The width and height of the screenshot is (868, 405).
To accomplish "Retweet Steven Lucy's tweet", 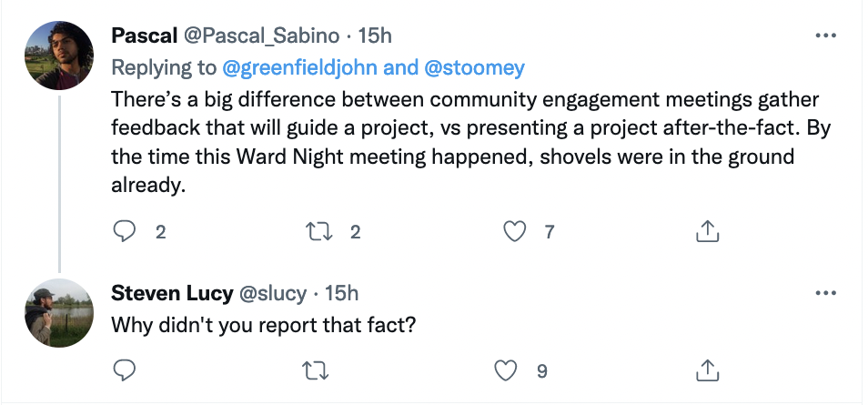I will click(319, 370).
